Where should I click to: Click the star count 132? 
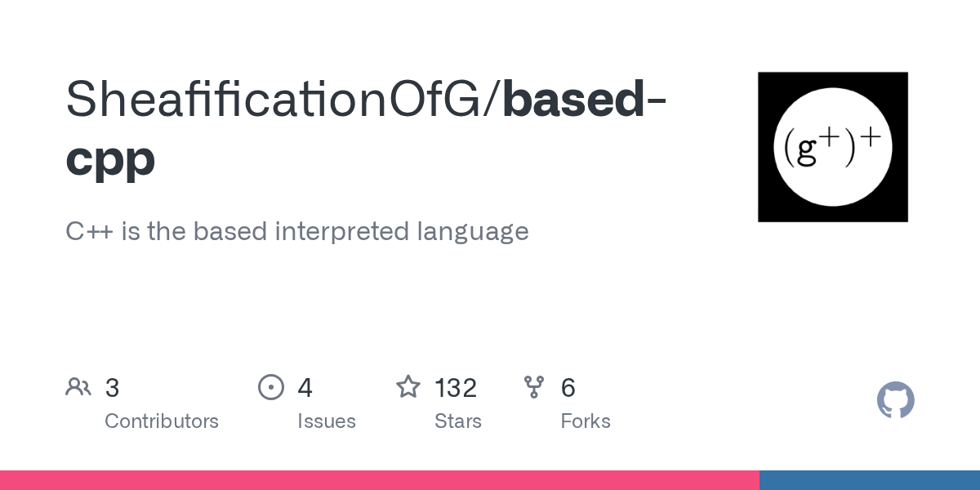[456, 388]
